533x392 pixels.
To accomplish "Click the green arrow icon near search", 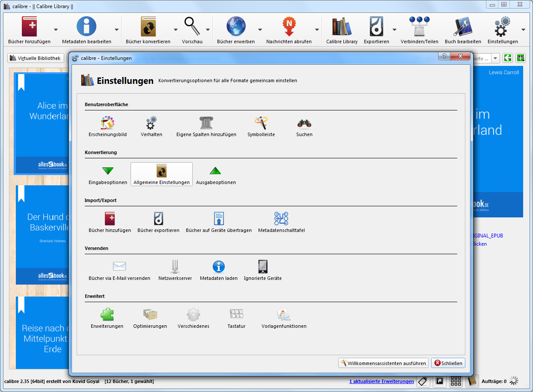I will click(x=508, y=58).
